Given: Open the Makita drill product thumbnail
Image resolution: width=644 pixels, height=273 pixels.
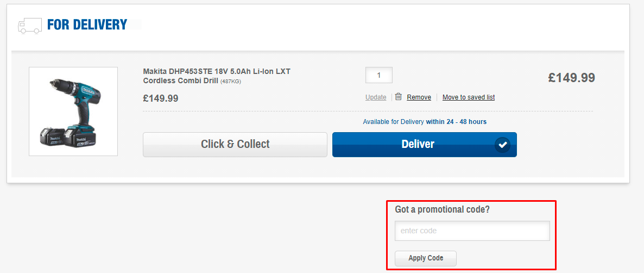Looking at the screenshot, I should 73,111.
